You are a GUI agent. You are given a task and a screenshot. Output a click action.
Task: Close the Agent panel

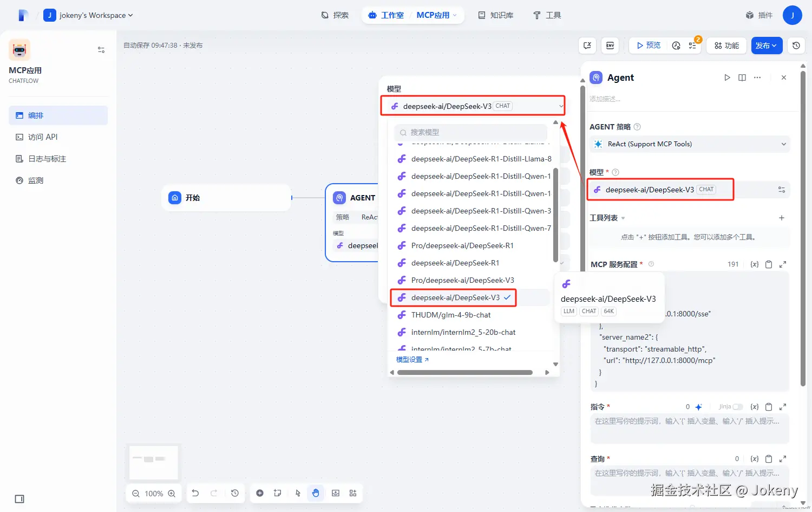[x=784, y=77]
